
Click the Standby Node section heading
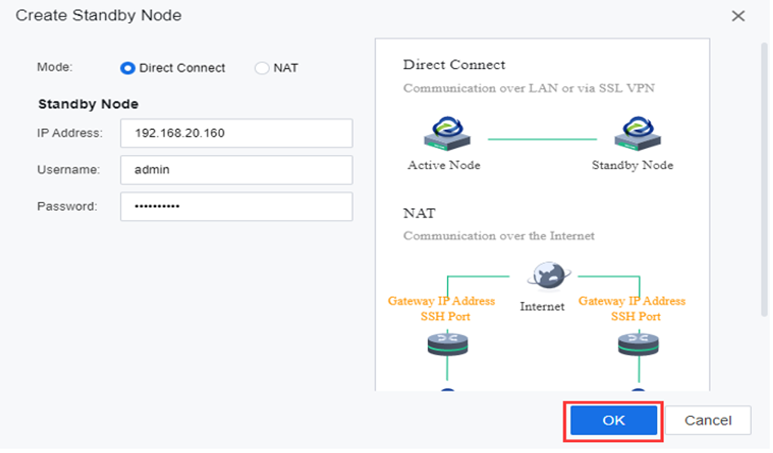click(x=88, y=104)
